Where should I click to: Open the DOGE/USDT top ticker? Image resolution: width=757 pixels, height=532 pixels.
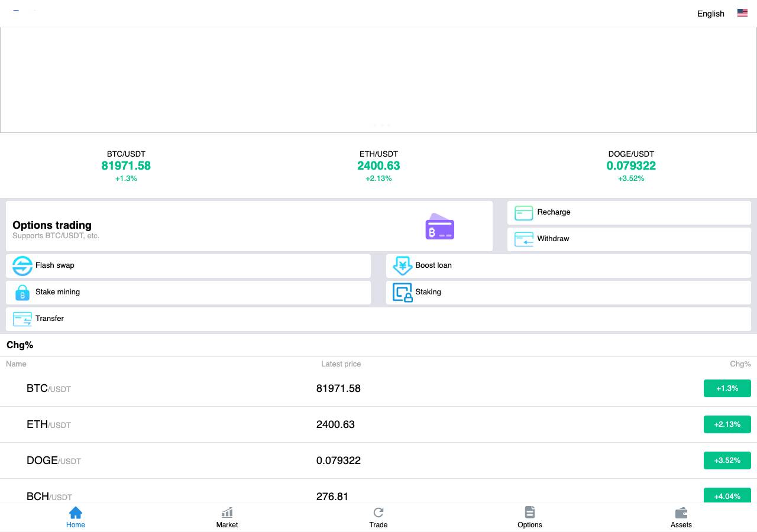pyautogui.click(x=631, y=166)
